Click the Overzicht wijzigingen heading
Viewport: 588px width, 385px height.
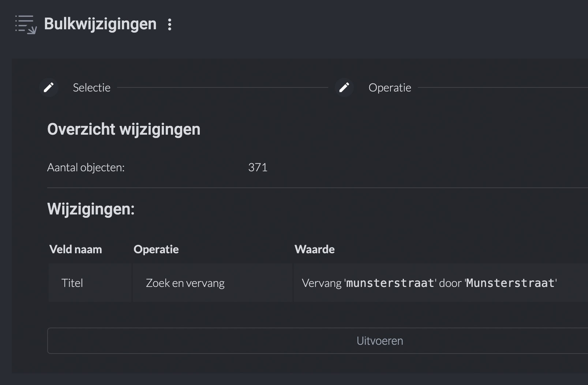point(124,129)
